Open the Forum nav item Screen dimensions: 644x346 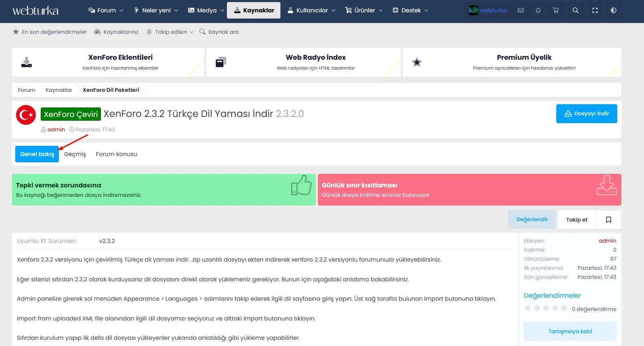pyautogui.click(x=102, y=10)
